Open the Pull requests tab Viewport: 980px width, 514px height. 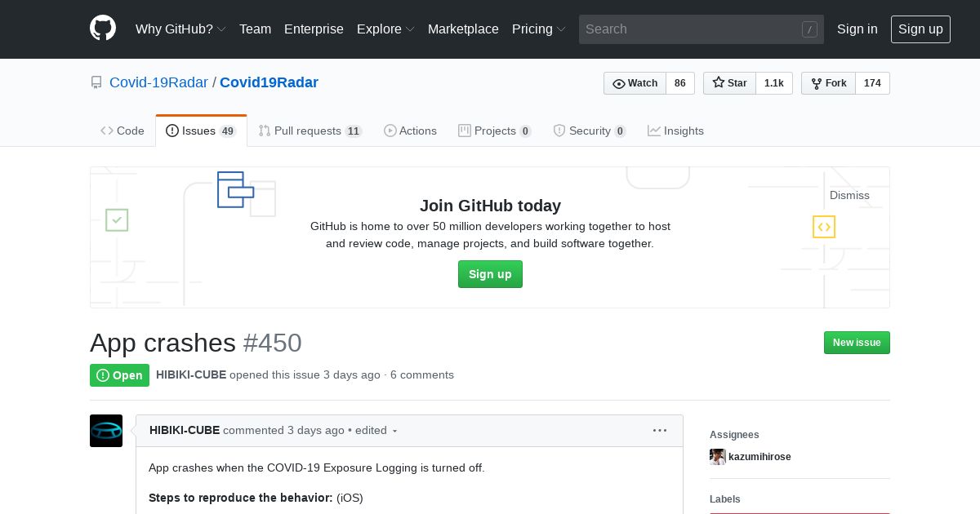click(310, 131)
